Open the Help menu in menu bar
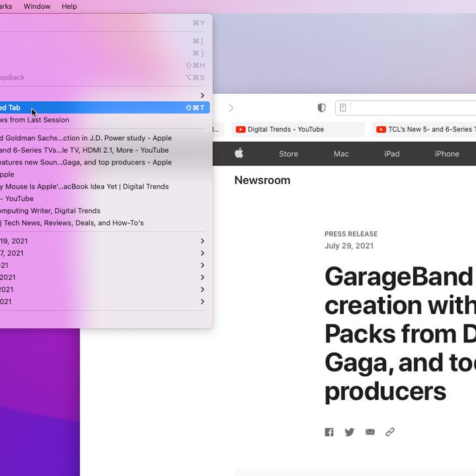 click(x=69, y=7)
